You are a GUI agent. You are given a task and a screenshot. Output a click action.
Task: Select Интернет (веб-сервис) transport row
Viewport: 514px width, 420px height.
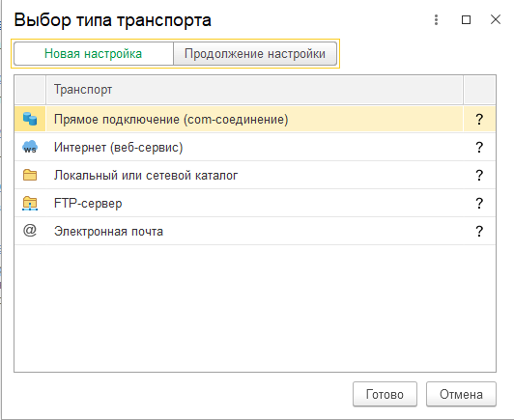point(255,147)
